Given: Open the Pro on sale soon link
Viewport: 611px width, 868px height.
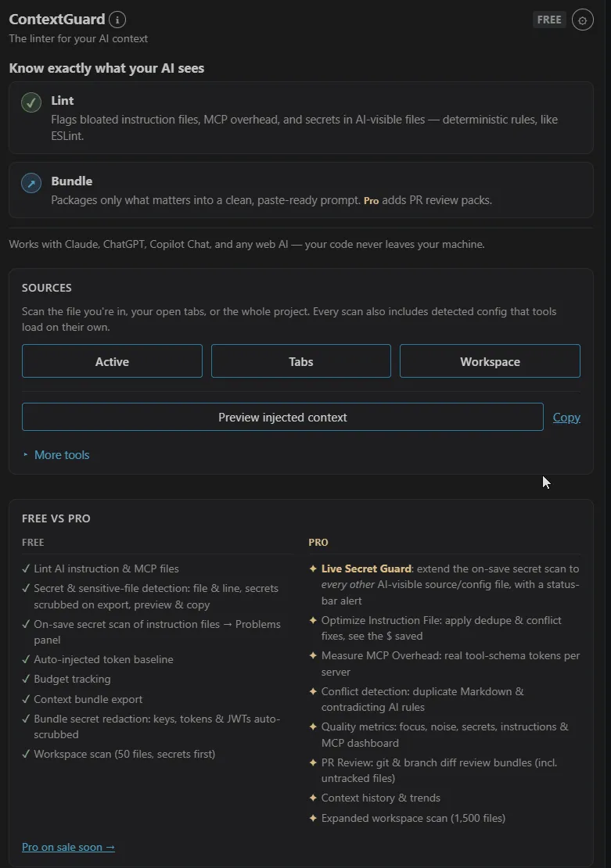Looking at the screenshot, I should coord(68,848).
